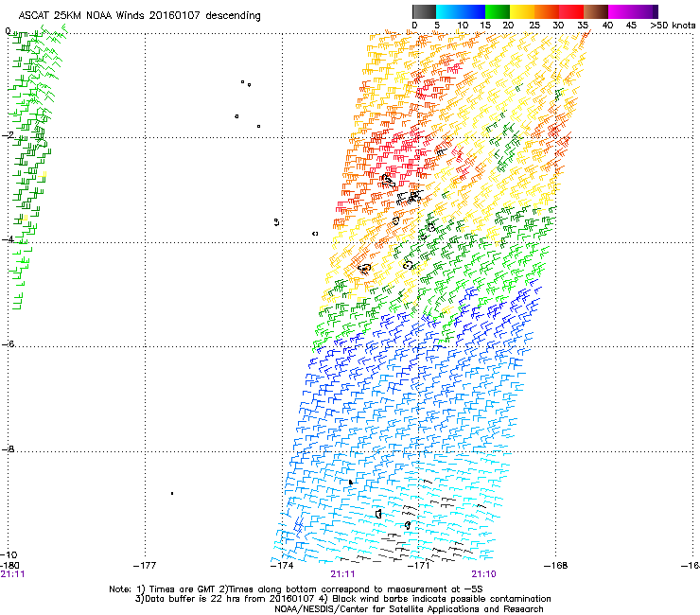Screen dimensions: 700x615
Task: Click the small island dot near -176.5, -9
Action: (x=172, y=494)
